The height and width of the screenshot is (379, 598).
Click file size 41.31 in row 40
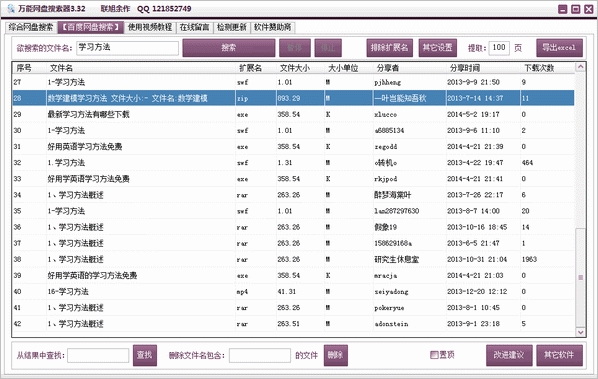(x=286, y=291)
